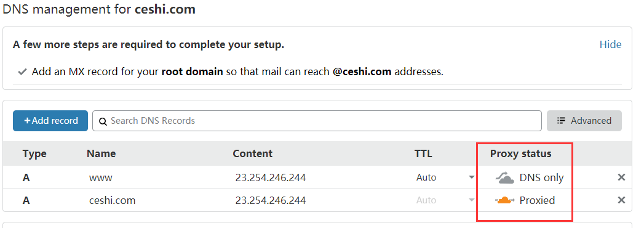Edit the ceshi.com name cell
The image size is (644, 228).
[x=112, y=200]
